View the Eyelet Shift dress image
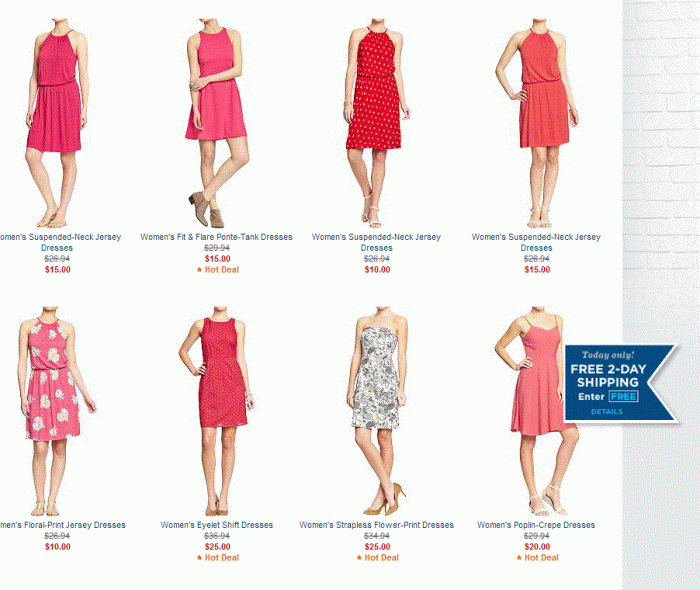 pos(217,411)
